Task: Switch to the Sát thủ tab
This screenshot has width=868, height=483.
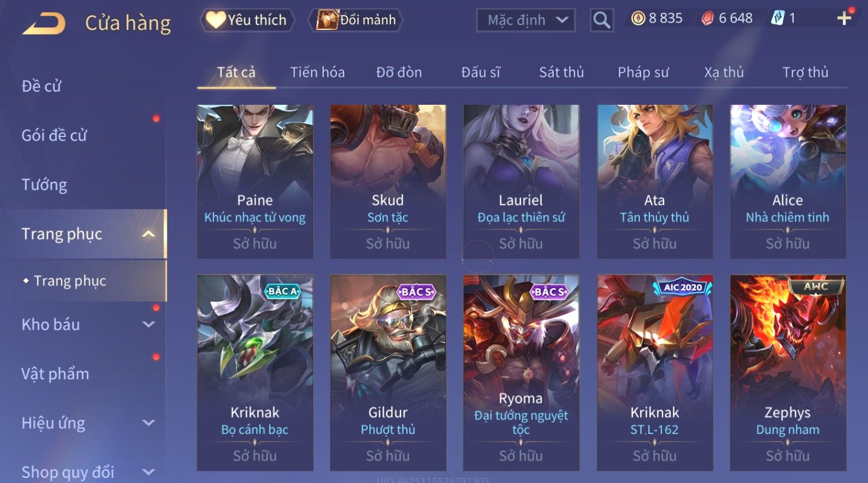Action: pos(561,73)
